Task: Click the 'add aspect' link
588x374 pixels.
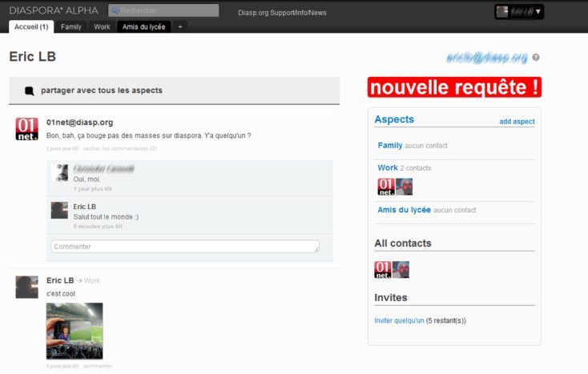Action: click(517, 122)
